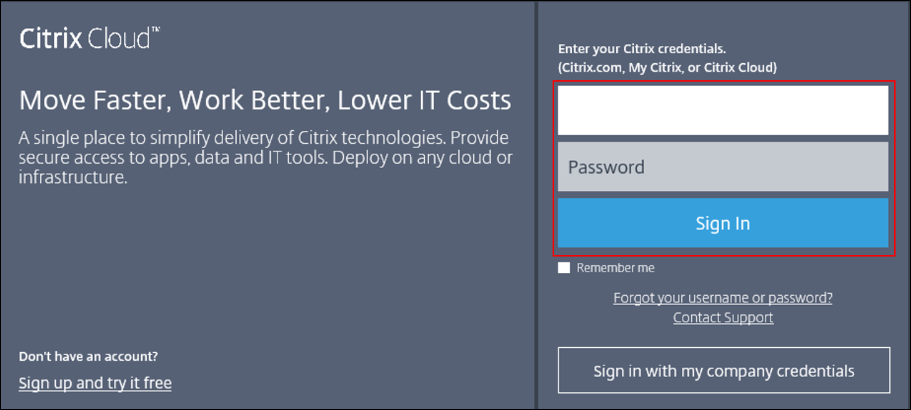
Task: Click the Citrix.com, My Citrix hint text
Action: 667,67
